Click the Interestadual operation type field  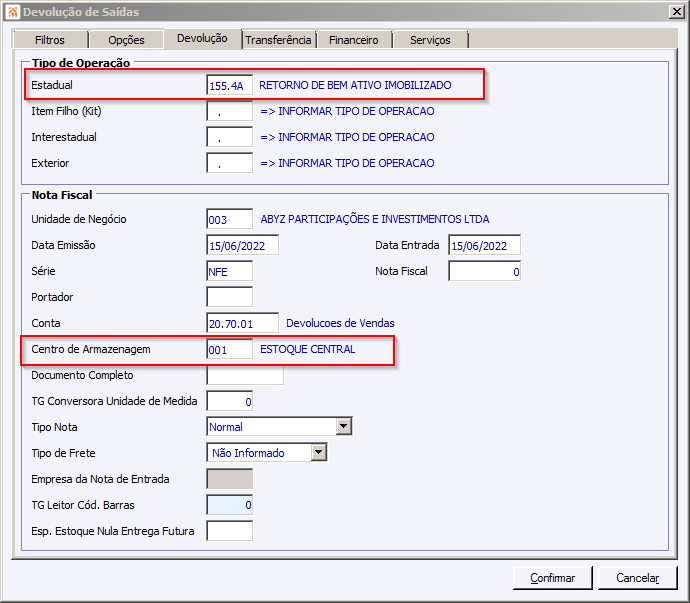(x=230, y=137)
